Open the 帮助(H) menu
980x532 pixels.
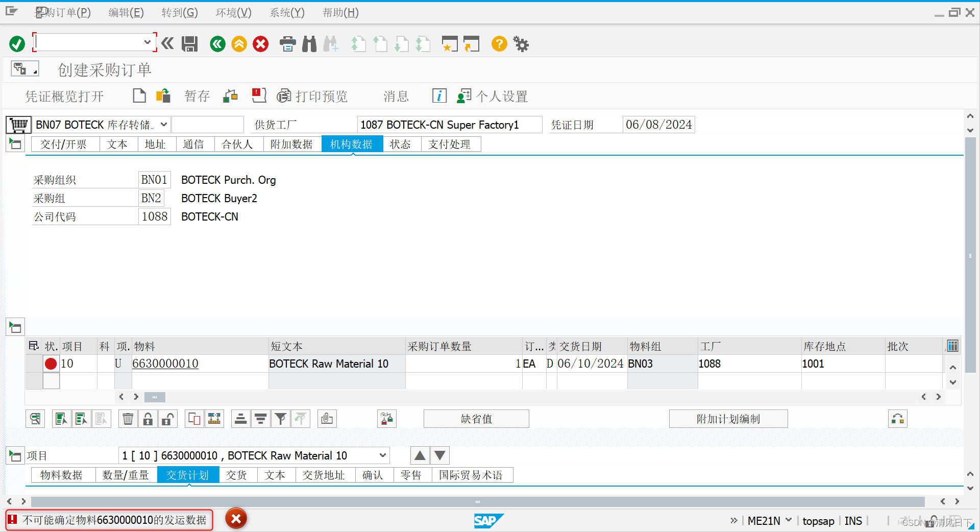tap(341, 13)
